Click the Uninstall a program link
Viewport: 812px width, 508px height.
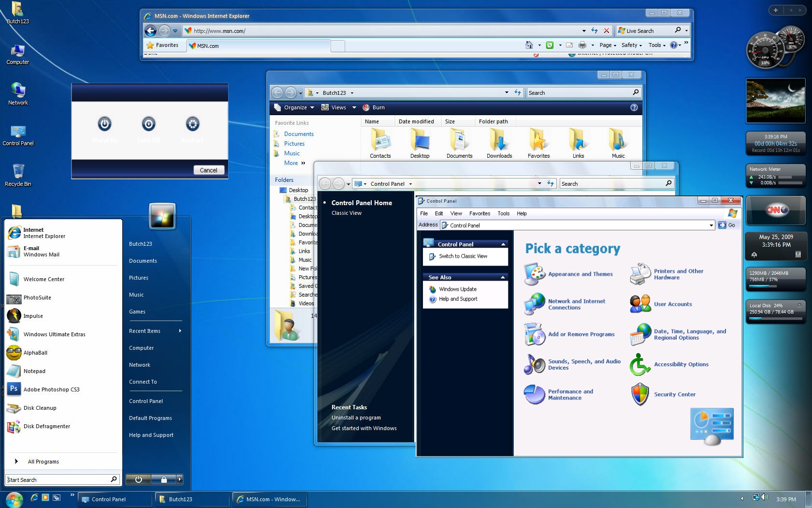click(x=356, y=418)
